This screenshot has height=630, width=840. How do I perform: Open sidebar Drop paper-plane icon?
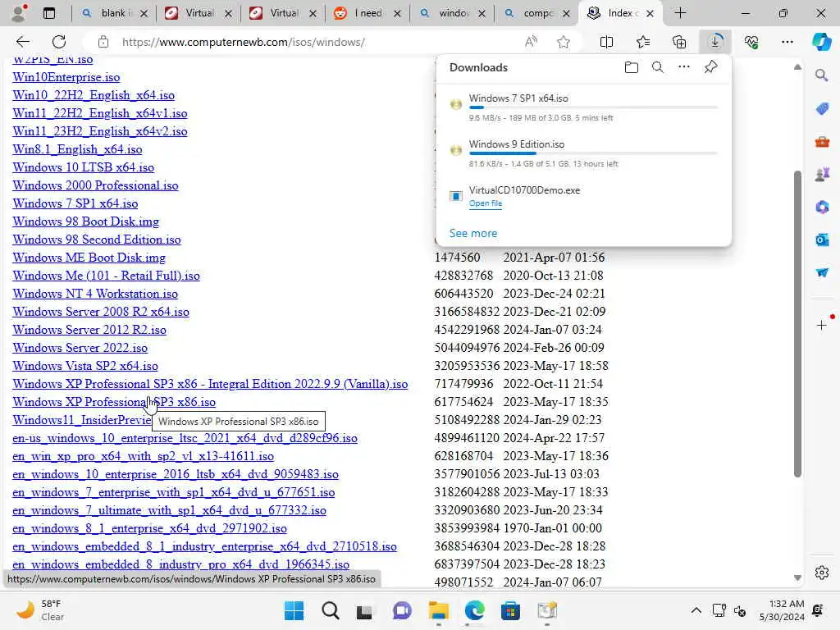coord(822,272)
